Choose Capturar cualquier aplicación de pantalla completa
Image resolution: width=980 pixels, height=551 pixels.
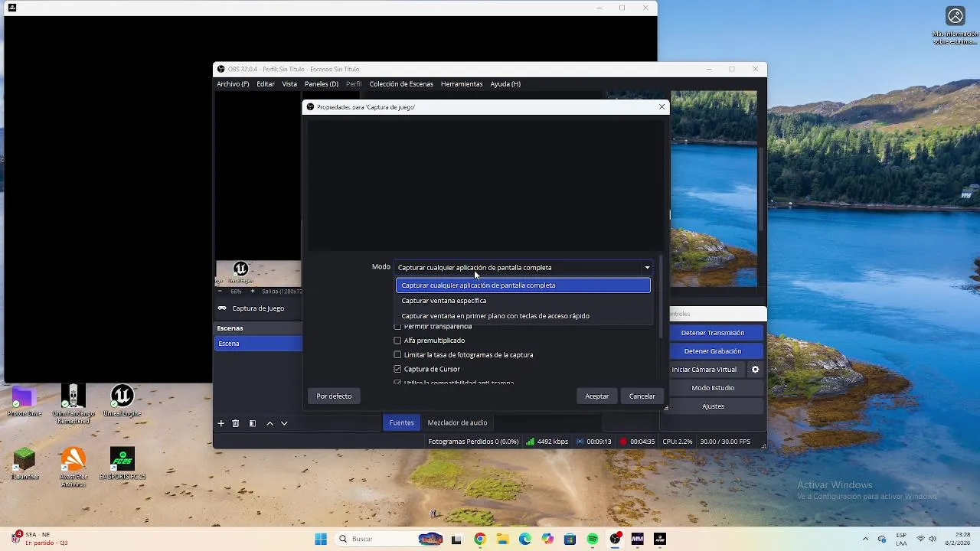coord(523,285)
